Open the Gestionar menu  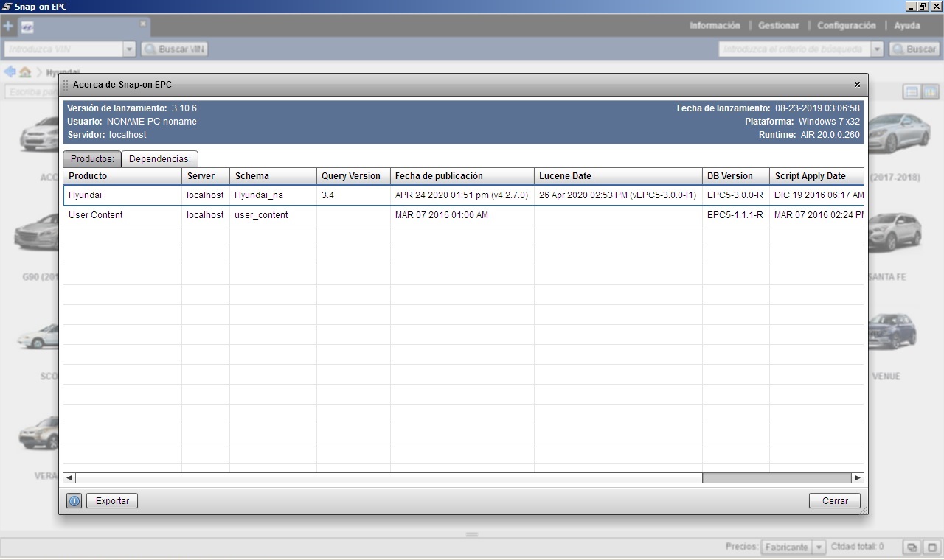coord(779,26)
